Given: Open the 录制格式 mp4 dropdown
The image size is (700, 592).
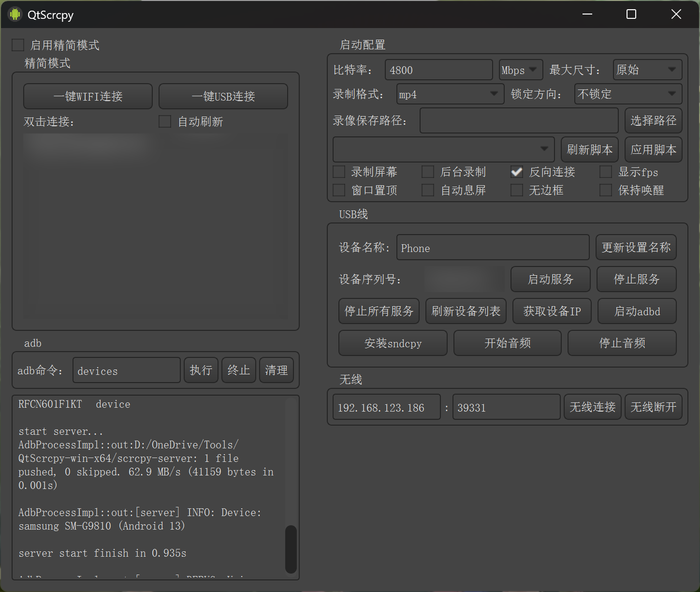Looking at the screenshot, I should (451, 94).
